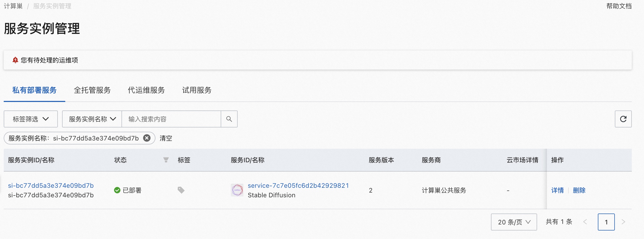Open the 试用服务 tab
The height and width of the screenshot is (239, 644).
pyautogui.click(x=197, y=90)
